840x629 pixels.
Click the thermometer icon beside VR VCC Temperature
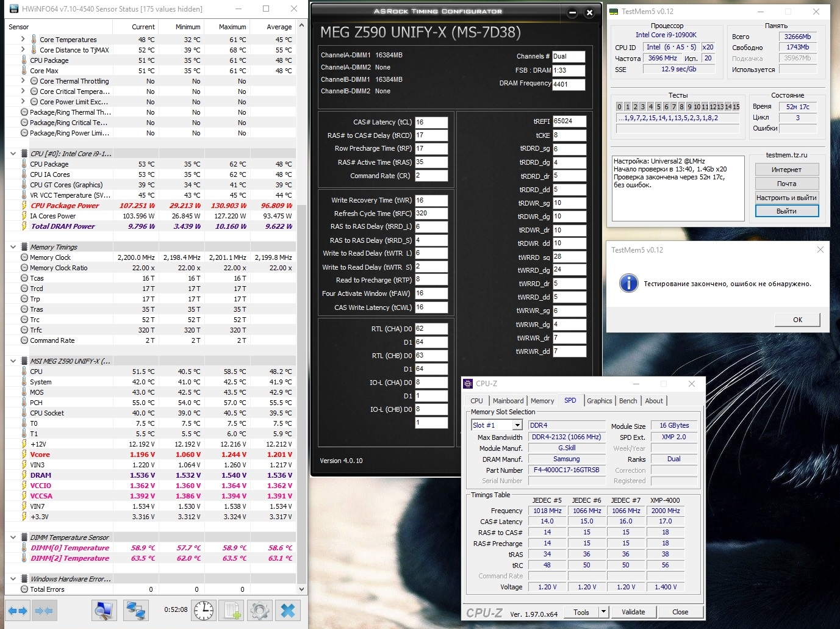tap(24, 195)
